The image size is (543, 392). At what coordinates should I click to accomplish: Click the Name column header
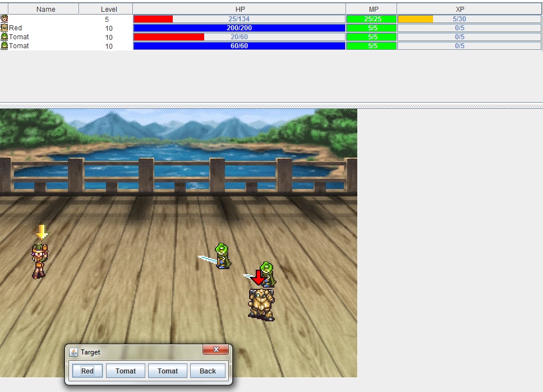point(45,9)
